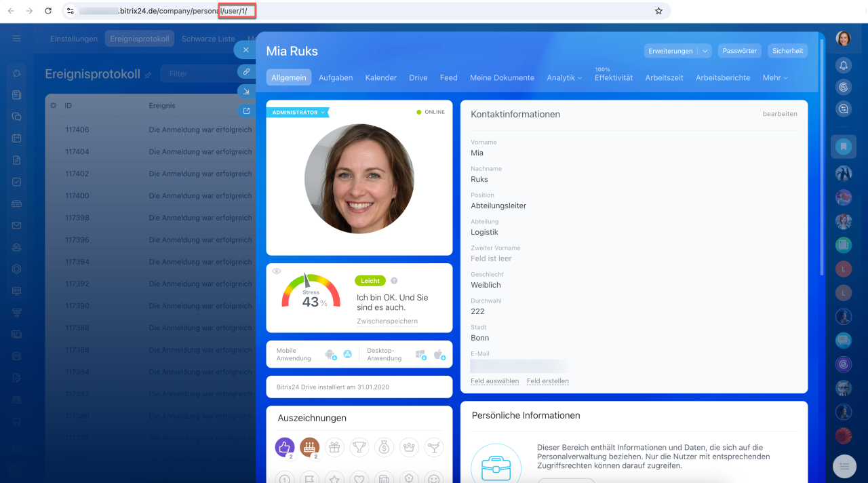This screenshot has height=483, width=868.
Task: Click bearbeiten in Kontaktinformationen
Action: point(780,114)
